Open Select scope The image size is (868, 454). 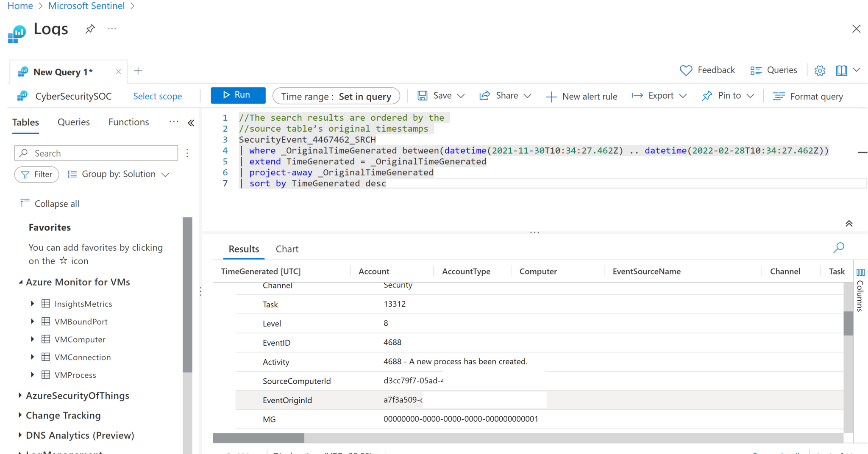[157, 96]
